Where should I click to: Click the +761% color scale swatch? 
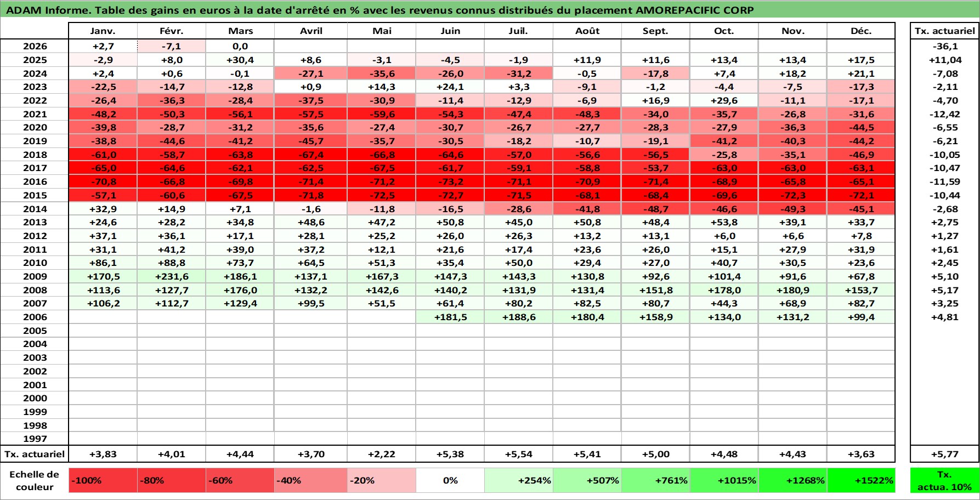[655, 480]
